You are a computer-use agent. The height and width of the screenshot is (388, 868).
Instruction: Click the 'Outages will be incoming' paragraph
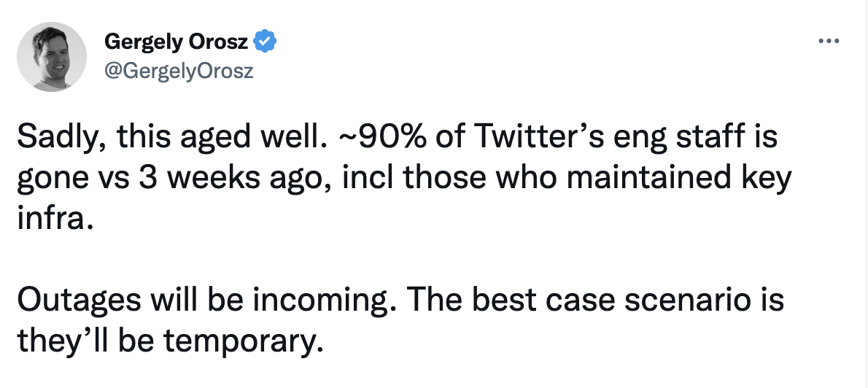(400, 321)
